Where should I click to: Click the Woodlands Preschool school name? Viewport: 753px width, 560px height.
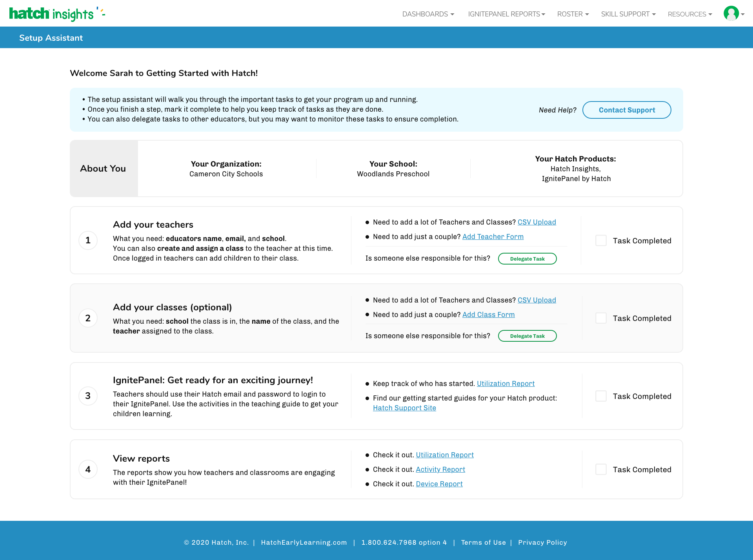(393, 174)
